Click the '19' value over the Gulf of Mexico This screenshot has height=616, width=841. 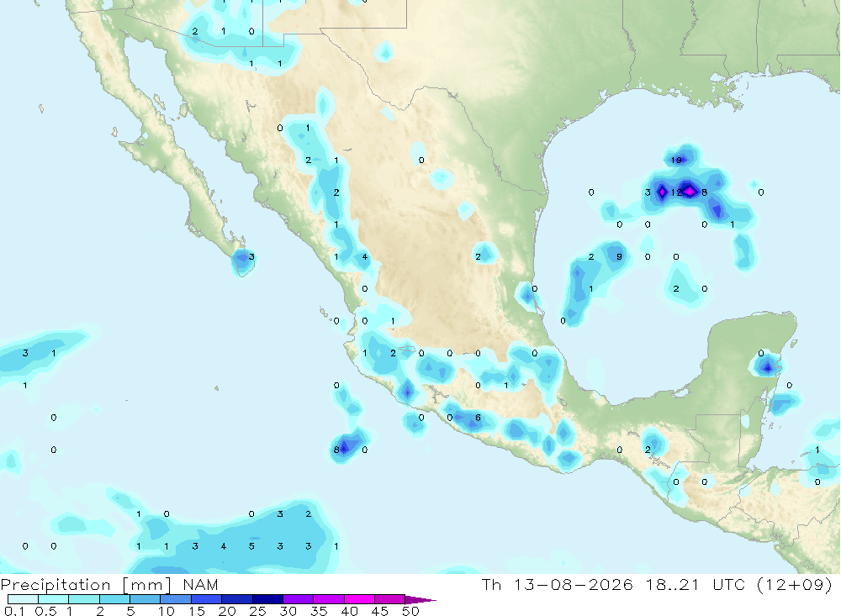coord(676,160)
